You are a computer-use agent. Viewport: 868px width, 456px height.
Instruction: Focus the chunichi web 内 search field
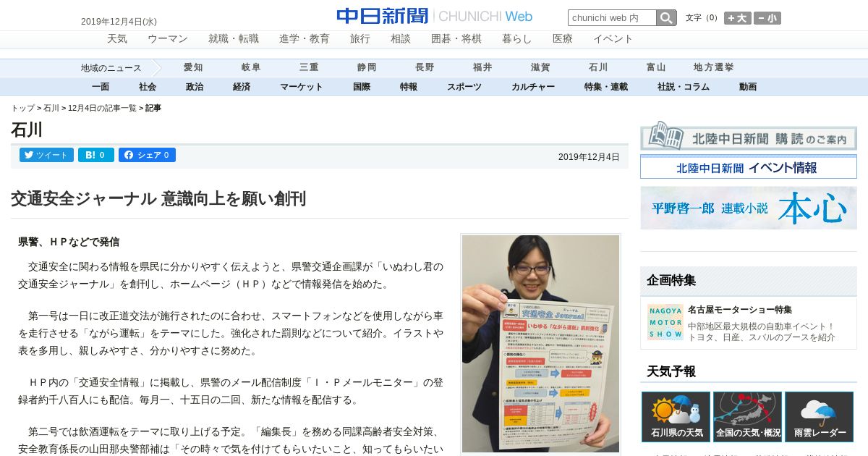tap(612, 17)
